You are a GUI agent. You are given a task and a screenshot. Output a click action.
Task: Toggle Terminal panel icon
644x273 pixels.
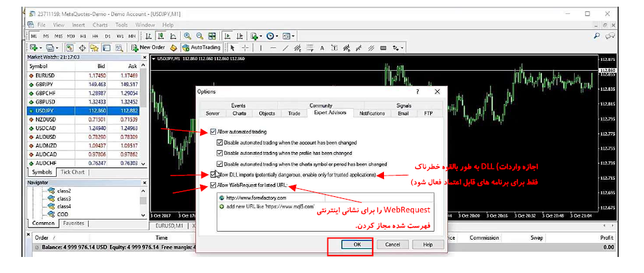(107, 47)
